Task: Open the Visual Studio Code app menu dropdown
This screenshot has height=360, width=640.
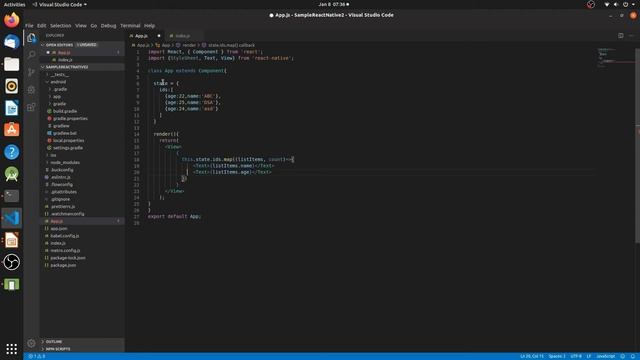Action: [60, 4]
